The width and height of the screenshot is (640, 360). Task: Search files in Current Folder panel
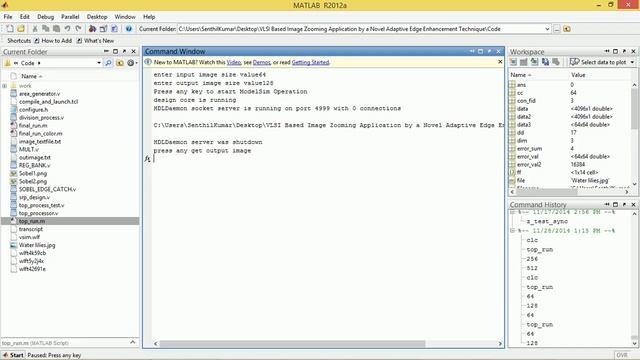109,63
